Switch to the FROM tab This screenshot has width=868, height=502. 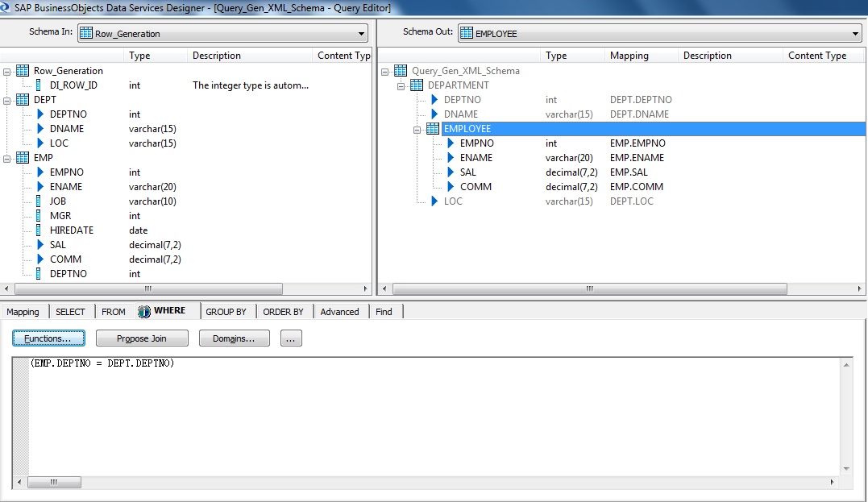coord(114,312)
